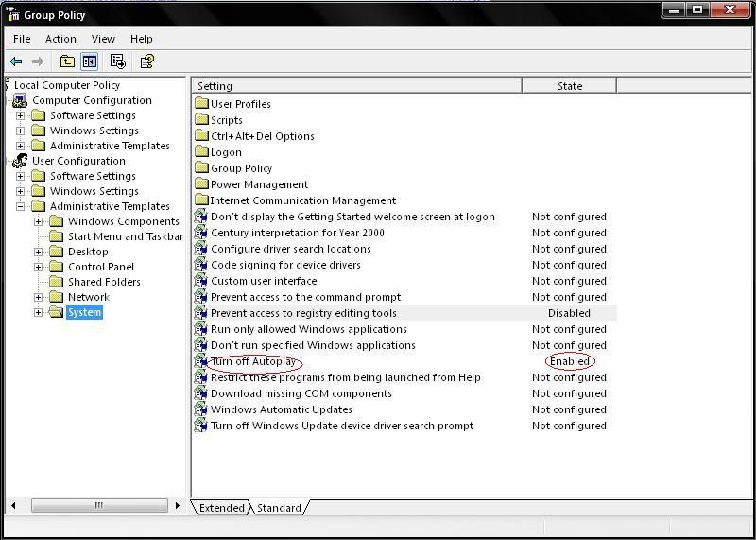Select Prevent access to registry editing tools
756x540 pixels.
pyautogui.click(x=303, y=313)
